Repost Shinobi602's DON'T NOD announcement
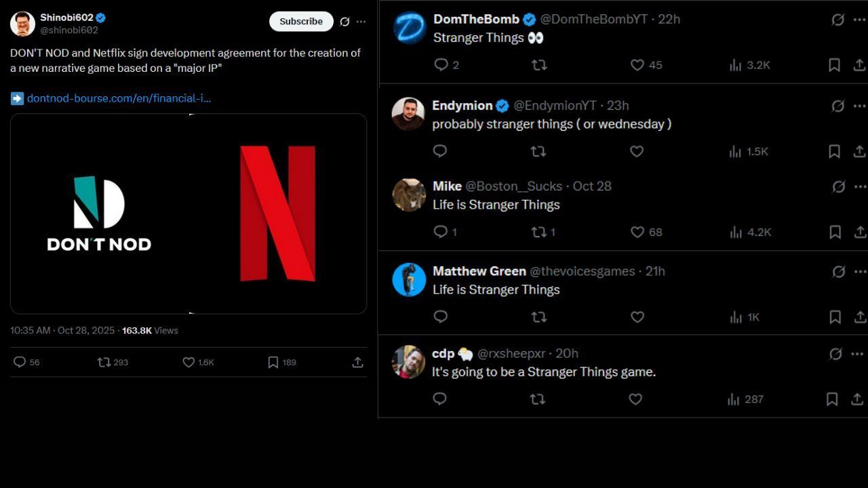 click(104, 363)
